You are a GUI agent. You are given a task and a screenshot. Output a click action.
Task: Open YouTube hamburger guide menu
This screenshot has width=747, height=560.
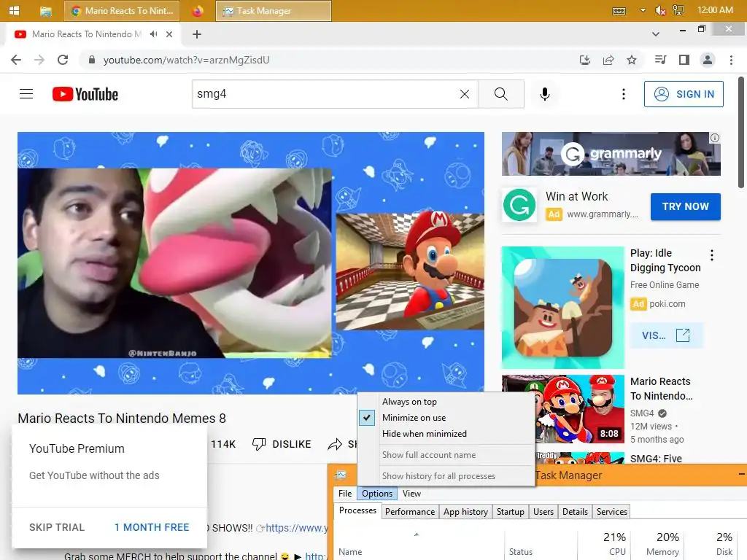coord(26,94)
